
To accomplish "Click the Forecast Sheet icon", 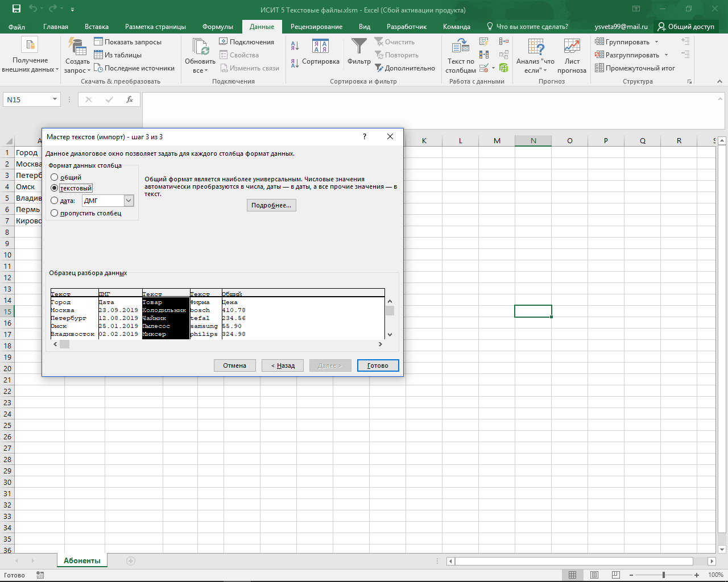I will 572,56.
